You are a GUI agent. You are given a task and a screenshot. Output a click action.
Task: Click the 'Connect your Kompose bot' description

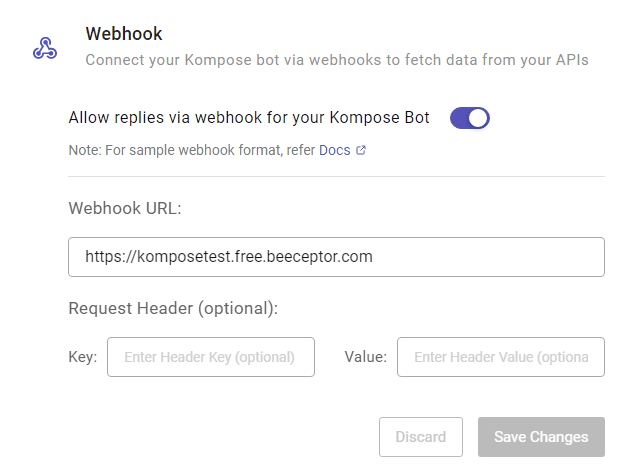(x=337, y=60)
